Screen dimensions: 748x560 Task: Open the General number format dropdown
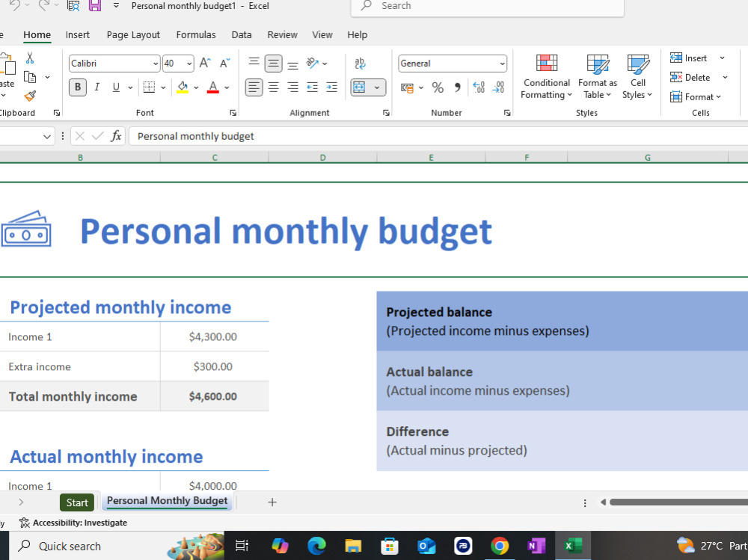click(502, 64)
